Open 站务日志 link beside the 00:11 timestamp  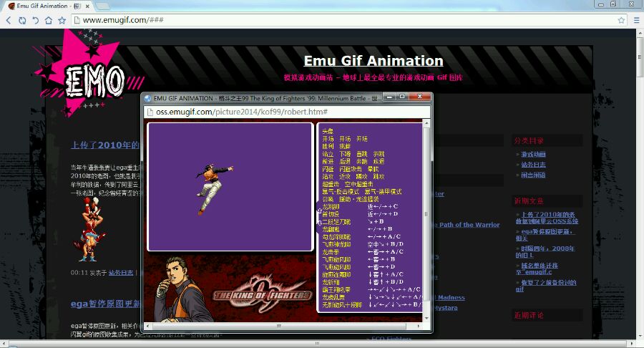pos(121,272)
